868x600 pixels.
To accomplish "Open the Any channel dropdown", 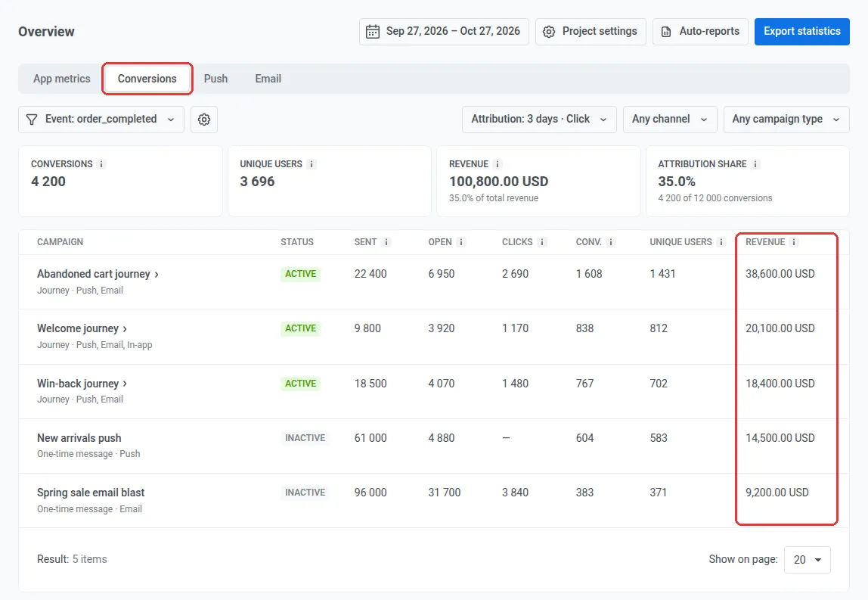I will pos(670,119).
